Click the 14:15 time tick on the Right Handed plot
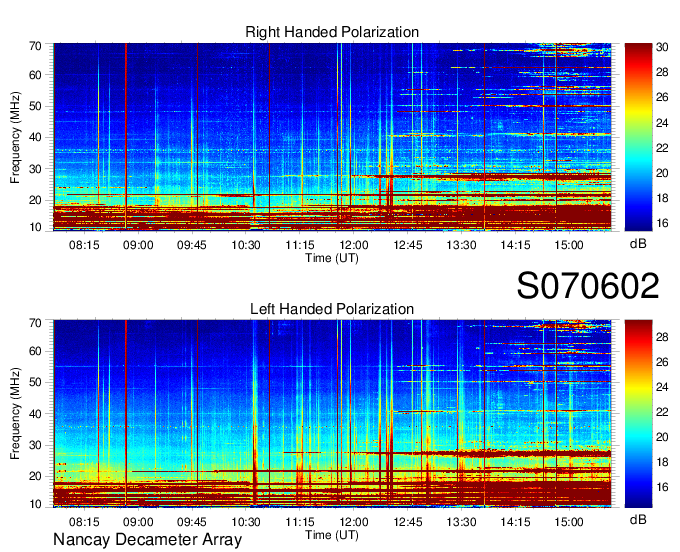 point(515,245)
